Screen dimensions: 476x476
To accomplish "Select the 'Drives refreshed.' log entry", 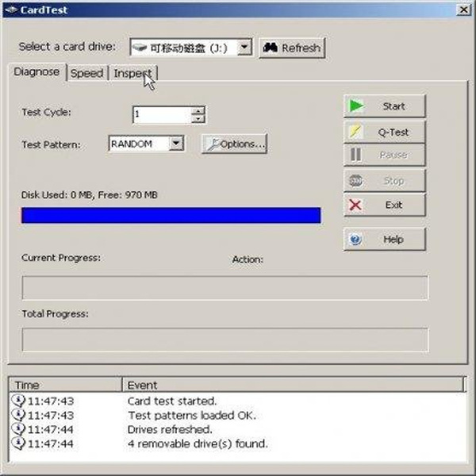I will 238,429.
